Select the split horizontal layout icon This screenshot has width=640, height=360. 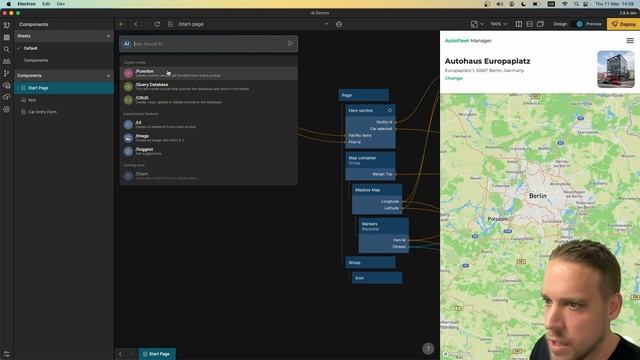(529, 24)
